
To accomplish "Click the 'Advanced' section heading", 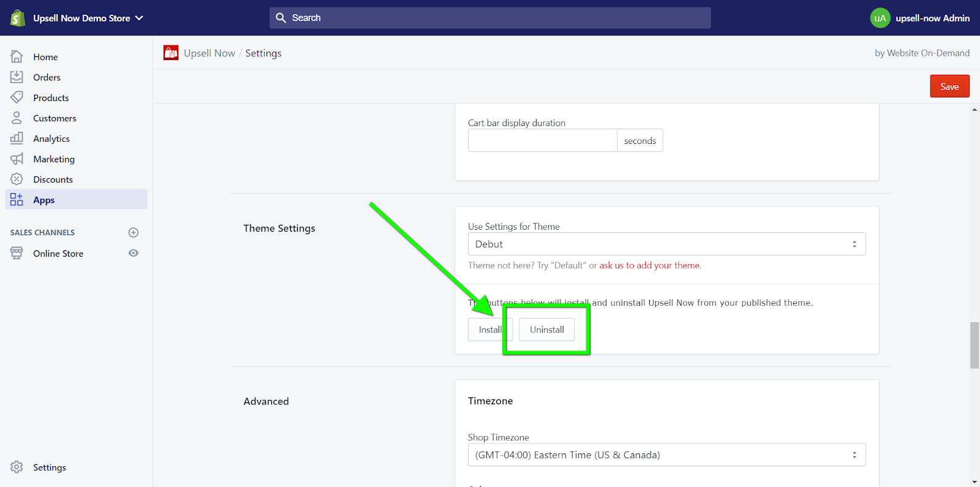I will 266,401.
